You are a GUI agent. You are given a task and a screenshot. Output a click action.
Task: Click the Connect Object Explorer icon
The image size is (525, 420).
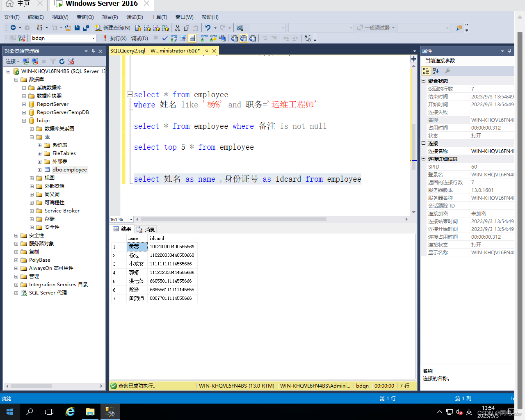pos(26,61)
